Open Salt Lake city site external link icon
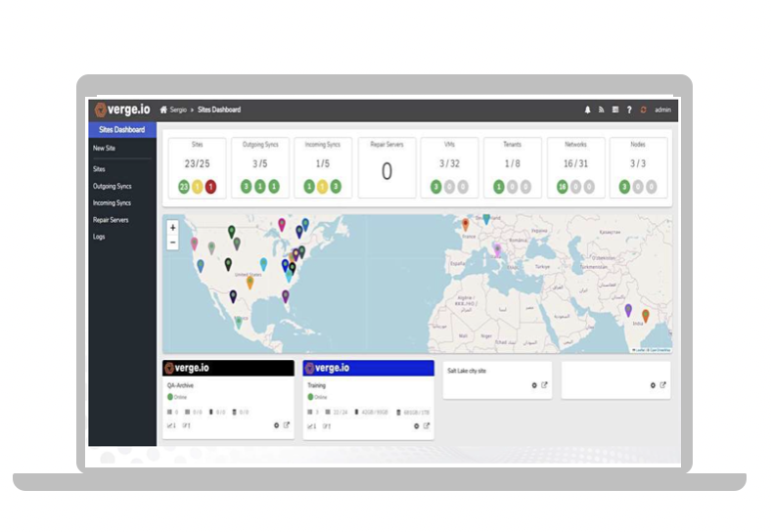The width and height of the screenshot is (771, 532). [x=544, y=385]
